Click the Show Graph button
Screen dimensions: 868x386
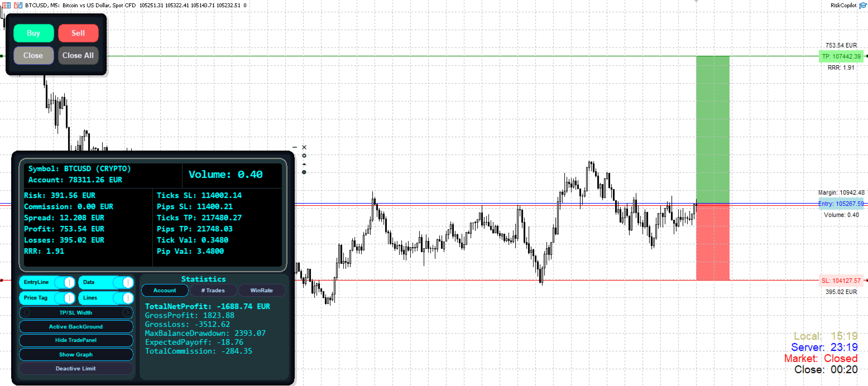click(76, 354)
